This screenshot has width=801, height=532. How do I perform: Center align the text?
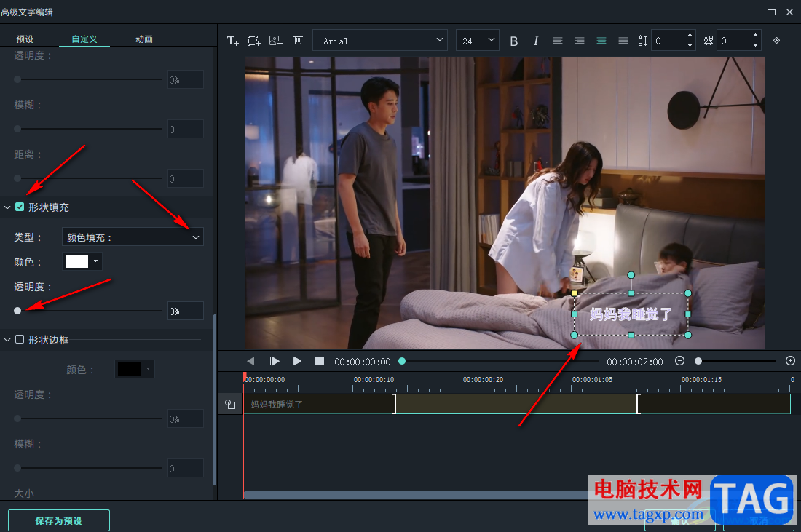(x=601, y=41)
